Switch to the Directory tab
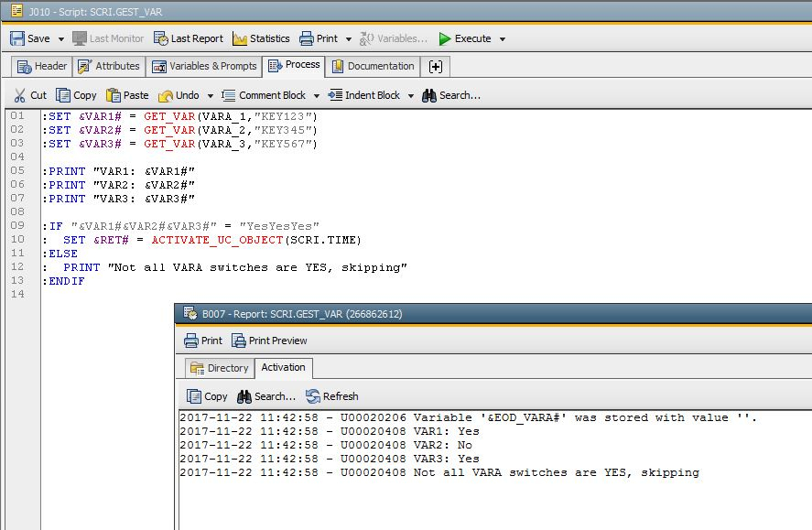The image size is (812, 530). click(219, 367)
